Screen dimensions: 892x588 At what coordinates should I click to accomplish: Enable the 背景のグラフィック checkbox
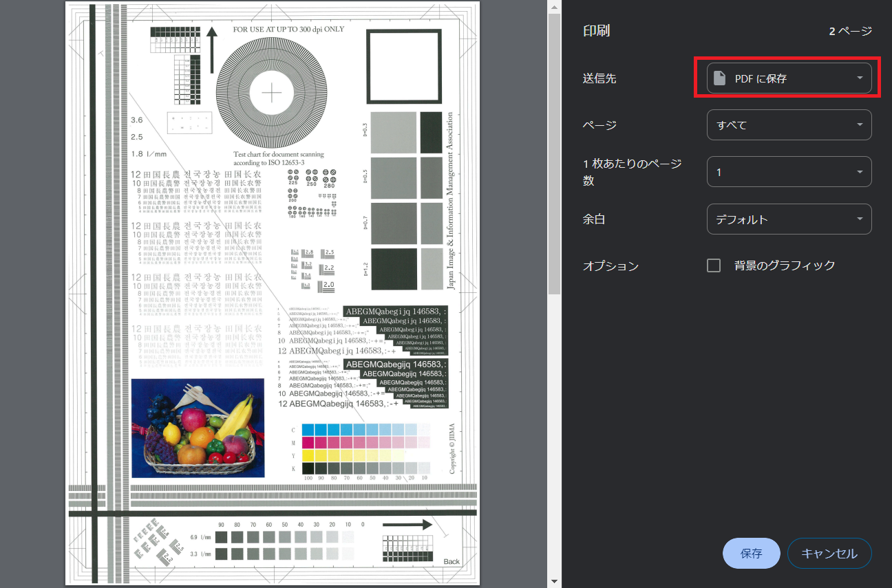click(x=714, y=265)
